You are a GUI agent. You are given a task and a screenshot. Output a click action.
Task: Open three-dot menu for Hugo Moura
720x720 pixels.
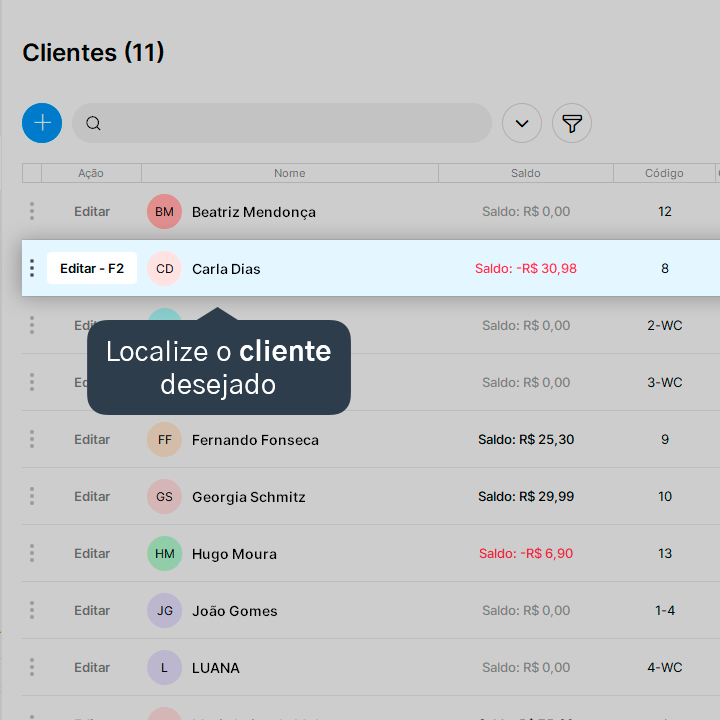[32, 553]
